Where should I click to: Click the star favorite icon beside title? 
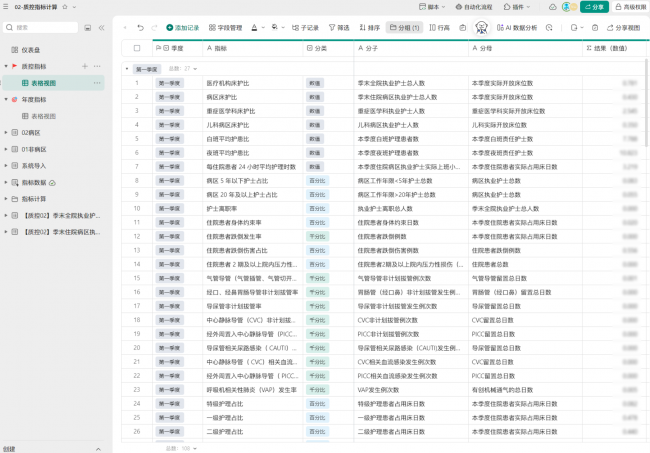coord(66,6)
